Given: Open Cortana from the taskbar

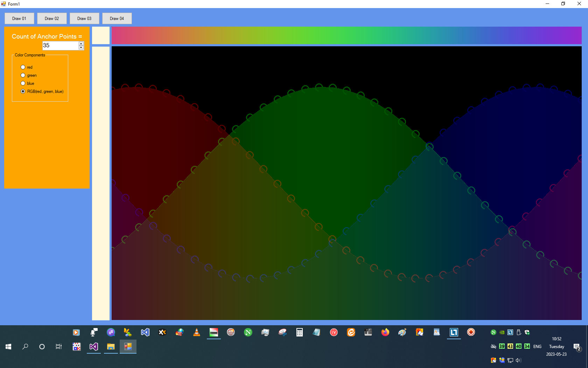Looking at the screenshot, I should point(42,347).
